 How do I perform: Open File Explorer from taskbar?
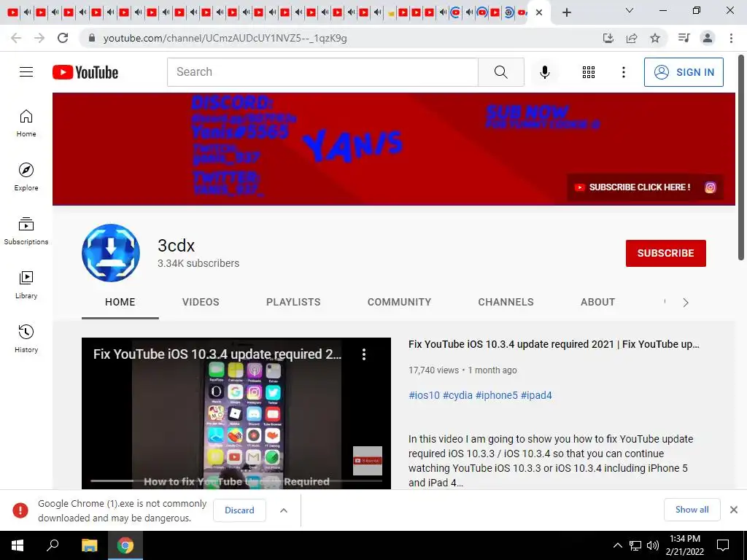[89, 545]
